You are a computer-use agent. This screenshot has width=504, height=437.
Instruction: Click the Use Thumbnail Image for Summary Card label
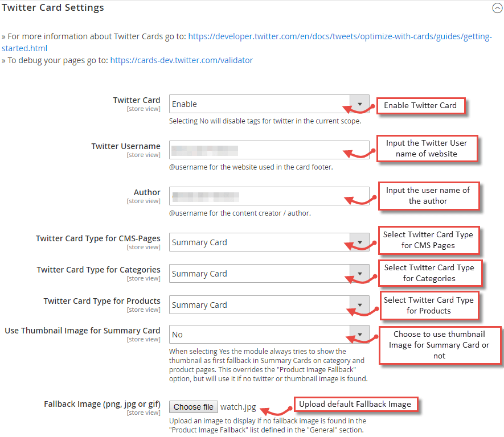82,331
